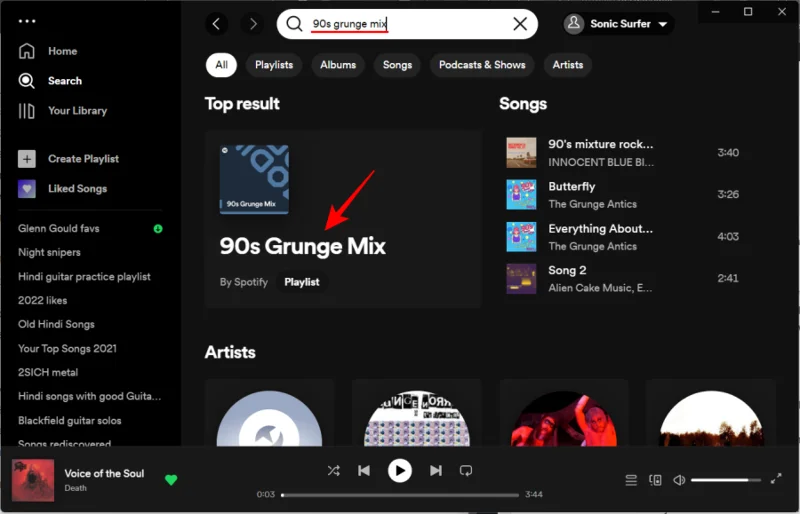Open Your Top Songs 2021 playlist
The width and height of the screenshot is (800, 514).
point(67,349)
